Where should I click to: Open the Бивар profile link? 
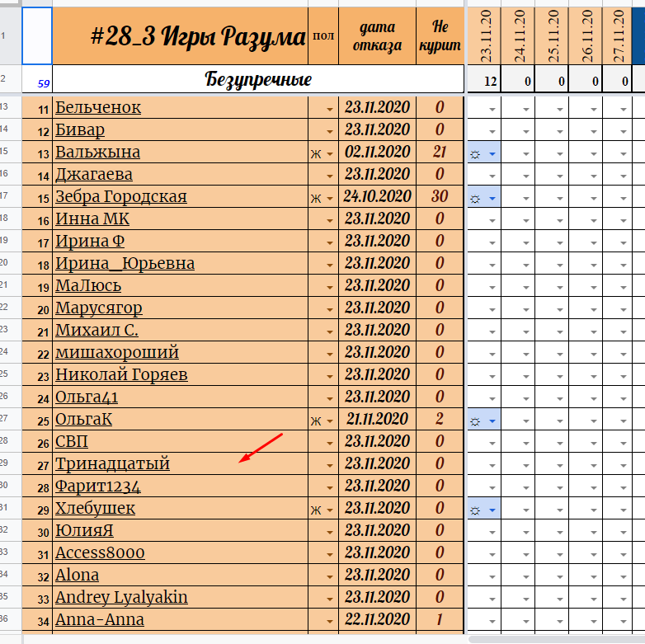(x=80, y=130)
